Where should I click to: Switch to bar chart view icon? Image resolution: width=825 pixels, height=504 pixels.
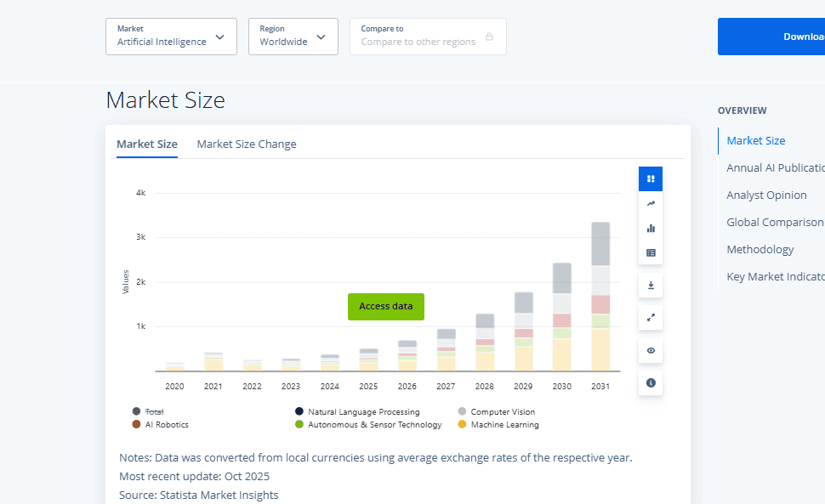point(651,228)
